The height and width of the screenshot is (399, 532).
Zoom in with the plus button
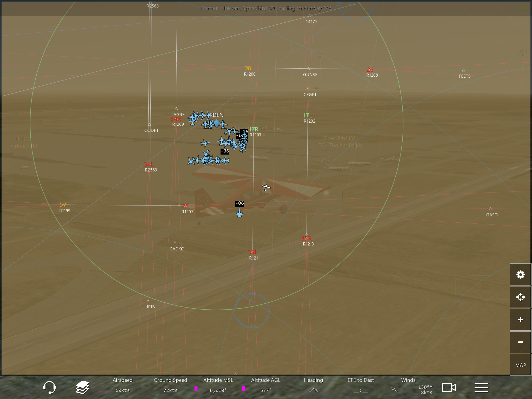(x=520, y=320)
